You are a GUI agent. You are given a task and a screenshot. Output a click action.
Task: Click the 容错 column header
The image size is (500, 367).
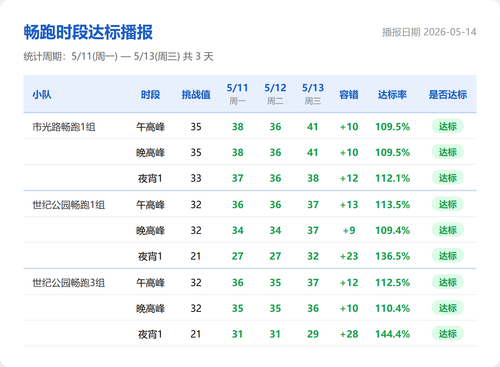[349, 95]
